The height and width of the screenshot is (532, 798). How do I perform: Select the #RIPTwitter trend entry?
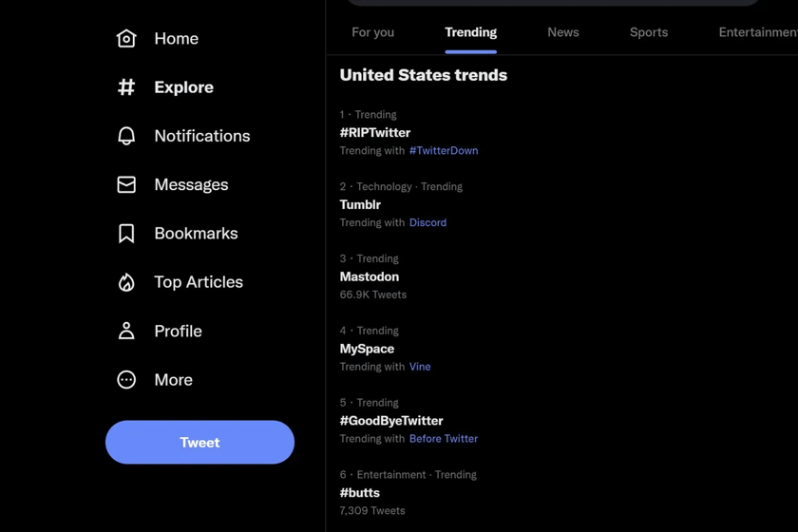click(x=375, y=133)
